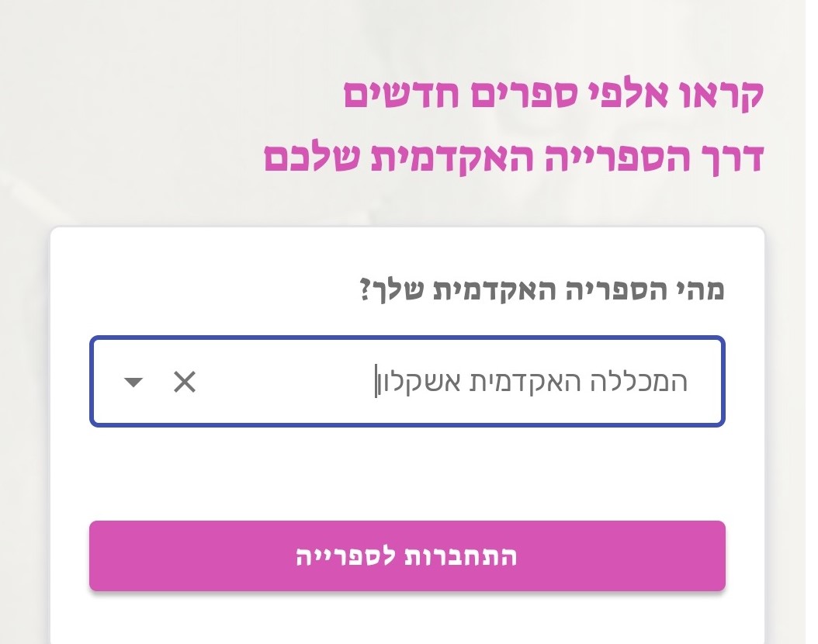Screen dimensions: 818x644
Task: Remove the chosen college using the clear icon
Action: [x=185, y=382]
